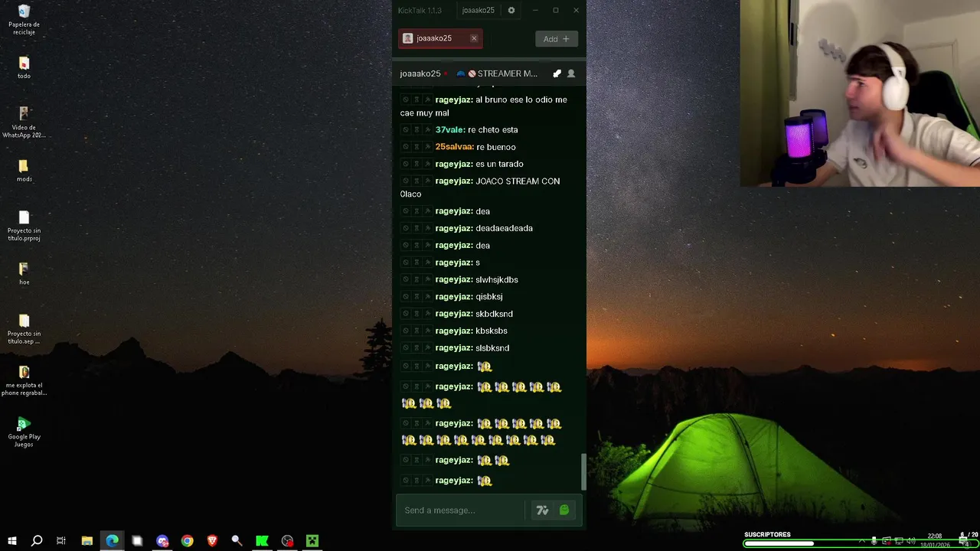Select the joaaako25 chatroom tab
The image size is (980, 551).
pos(440,38)
